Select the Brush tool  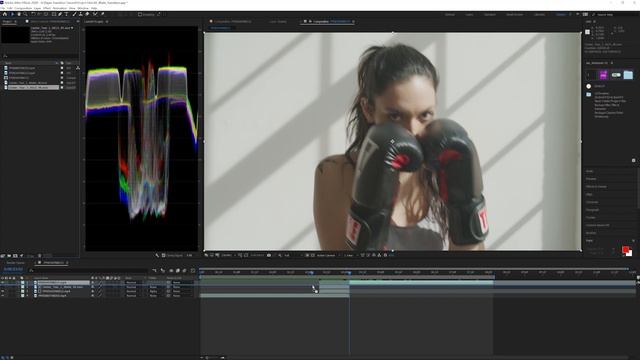pos(74,14)
